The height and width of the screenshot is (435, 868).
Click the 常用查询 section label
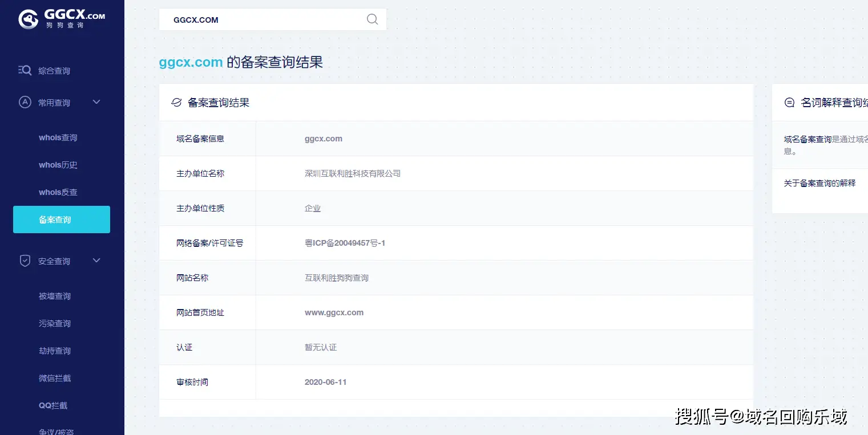tap(54, 103)
